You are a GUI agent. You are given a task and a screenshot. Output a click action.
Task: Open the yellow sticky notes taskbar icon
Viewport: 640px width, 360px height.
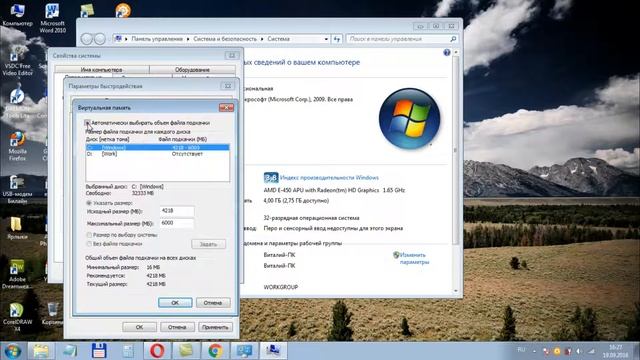click(186, 351)
